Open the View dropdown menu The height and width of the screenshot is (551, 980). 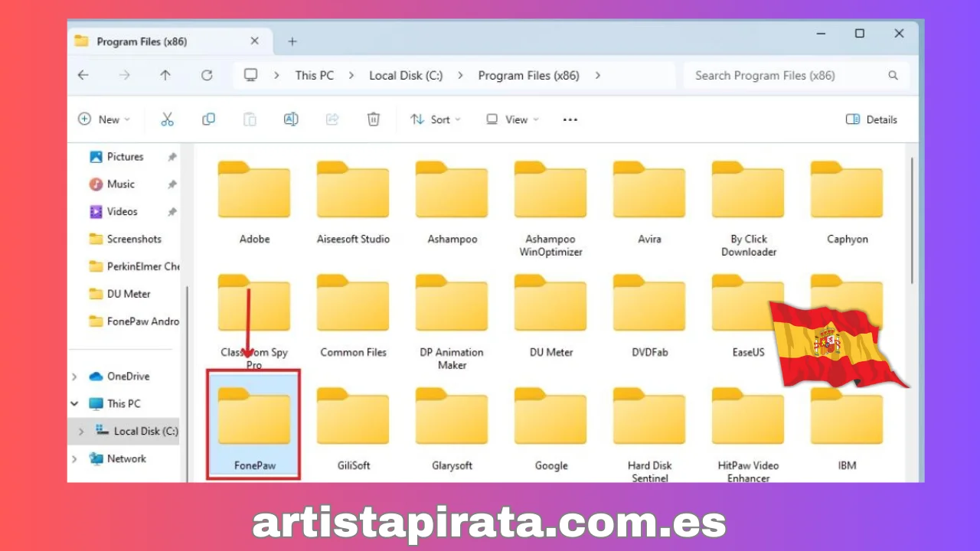511,119
